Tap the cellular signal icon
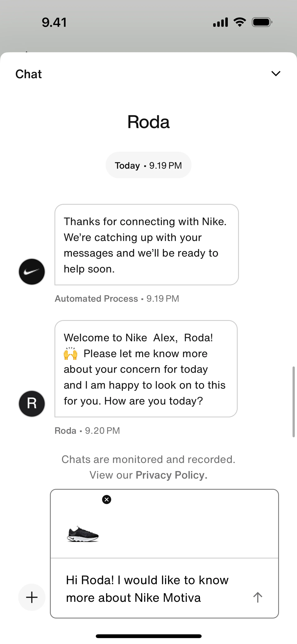 (220, 22)
